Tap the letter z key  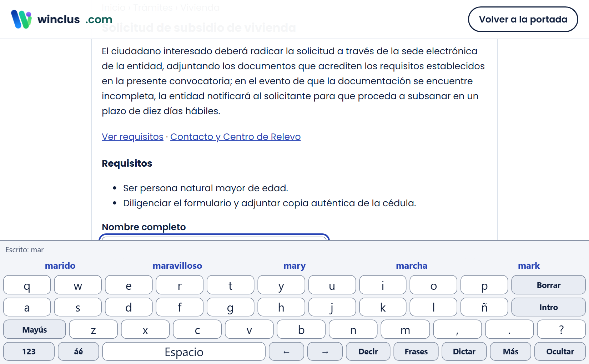pyautogui.click(x=93, y=329)
